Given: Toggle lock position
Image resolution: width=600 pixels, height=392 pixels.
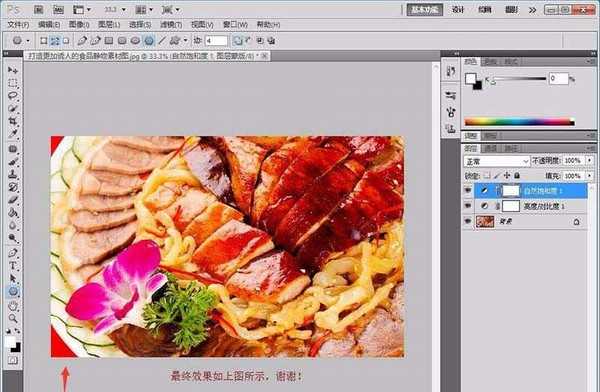Looking at the screenshot, I should pos(507,176).
